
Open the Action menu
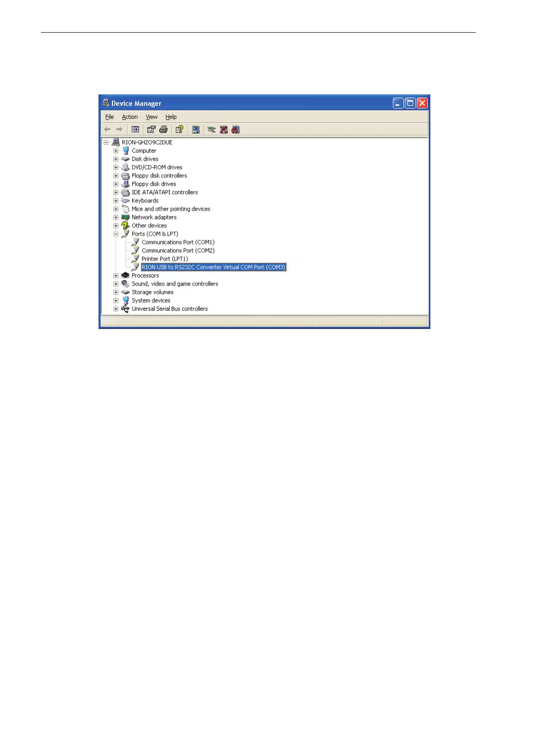pos(130,117)
